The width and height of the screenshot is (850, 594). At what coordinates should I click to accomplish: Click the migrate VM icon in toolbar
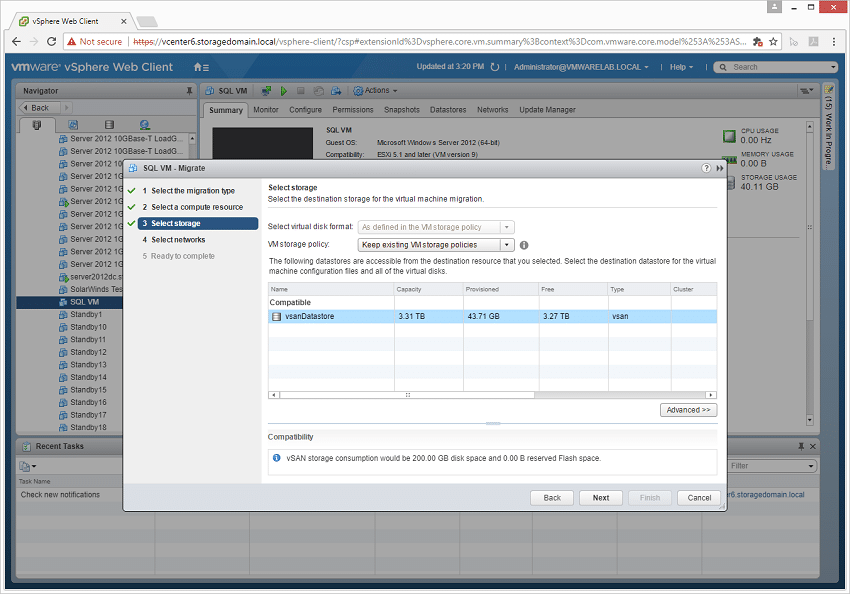click(336, 91)
